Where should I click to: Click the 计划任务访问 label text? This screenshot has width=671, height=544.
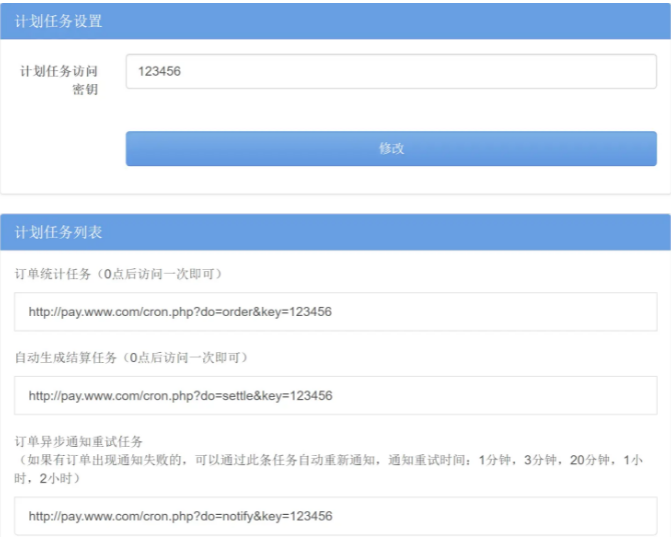pyautogui.click(x=59, y=72)
